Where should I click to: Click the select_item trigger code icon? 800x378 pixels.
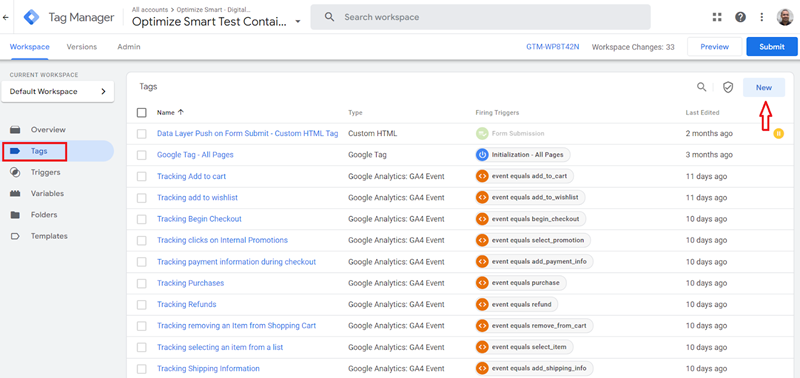pos(482,347)
